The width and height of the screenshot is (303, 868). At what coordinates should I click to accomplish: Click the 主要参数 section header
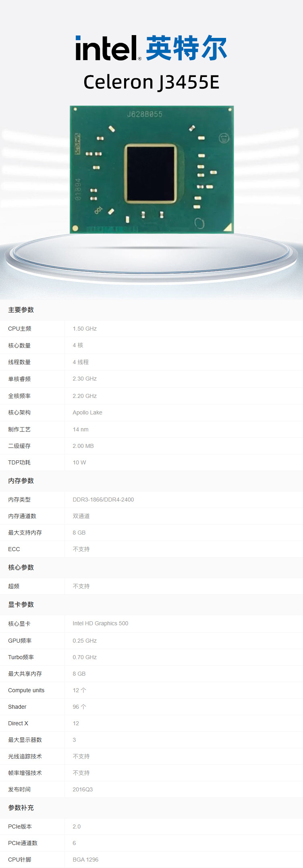point(21,310)
